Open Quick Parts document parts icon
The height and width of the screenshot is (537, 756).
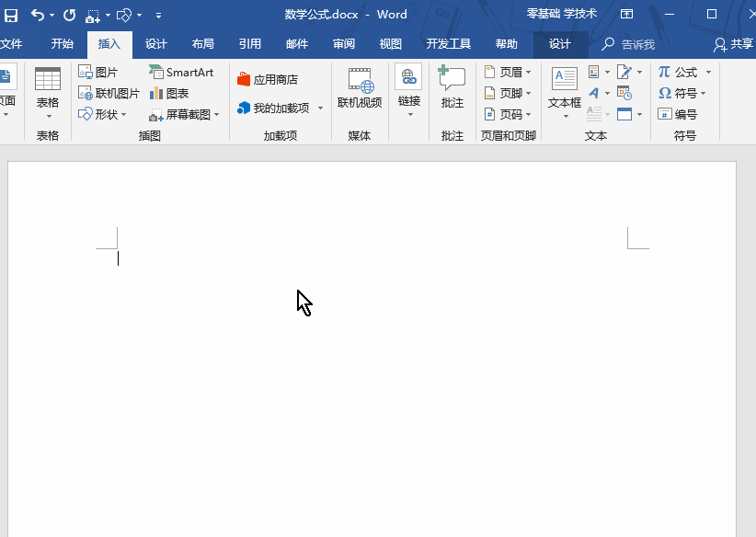click(x=594, y=73)
